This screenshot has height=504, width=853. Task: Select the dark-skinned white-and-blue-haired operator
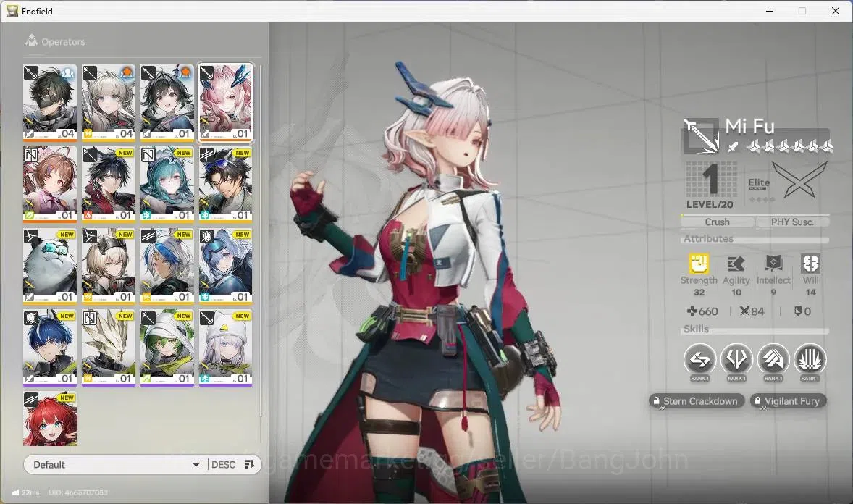pyautogui.click(x=167, y=266)
